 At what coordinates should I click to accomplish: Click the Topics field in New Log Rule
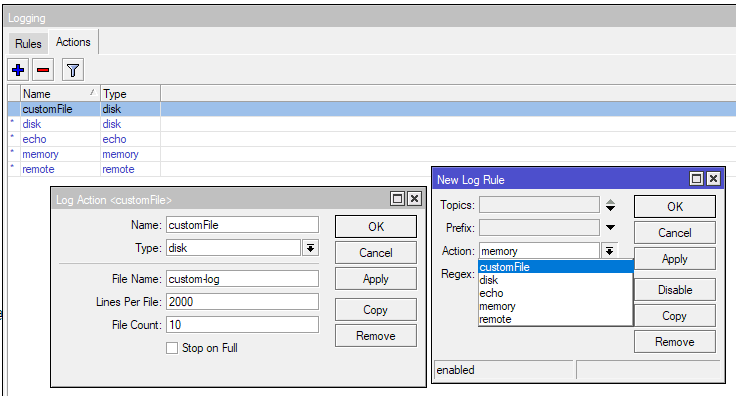[x=539, y=205]
